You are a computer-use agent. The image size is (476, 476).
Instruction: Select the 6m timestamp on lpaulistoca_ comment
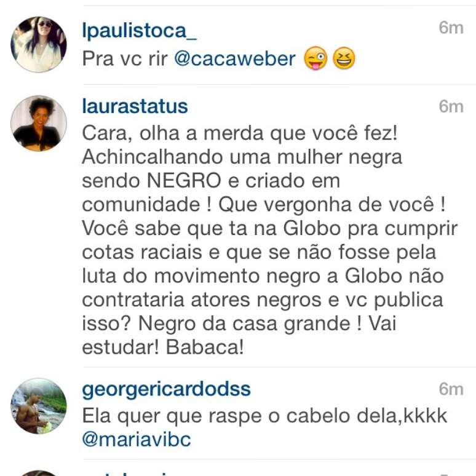click(x=451, y=28)
